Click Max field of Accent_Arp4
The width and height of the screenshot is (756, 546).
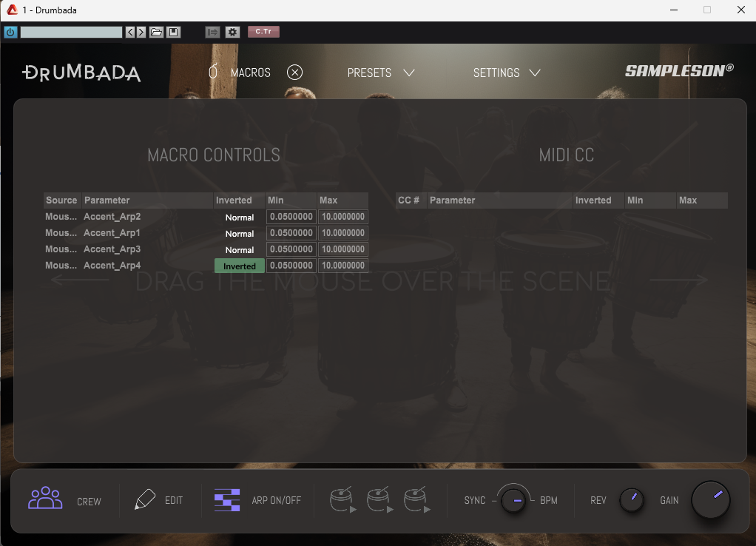pyautogui.click(x=343, y=266)
